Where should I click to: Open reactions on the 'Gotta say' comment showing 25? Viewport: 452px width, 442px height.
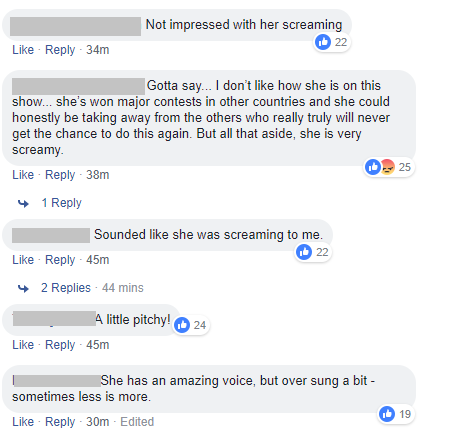389,167
